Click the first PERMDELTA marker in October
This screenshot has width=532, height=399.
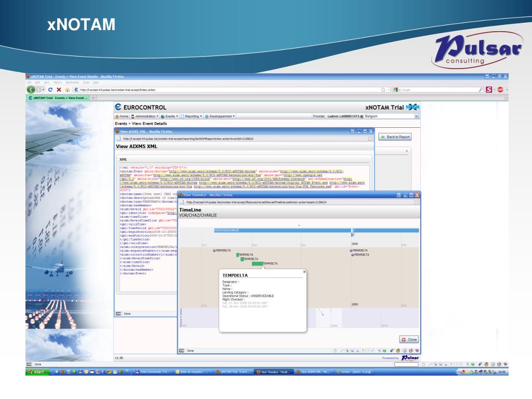click(214, 250)
